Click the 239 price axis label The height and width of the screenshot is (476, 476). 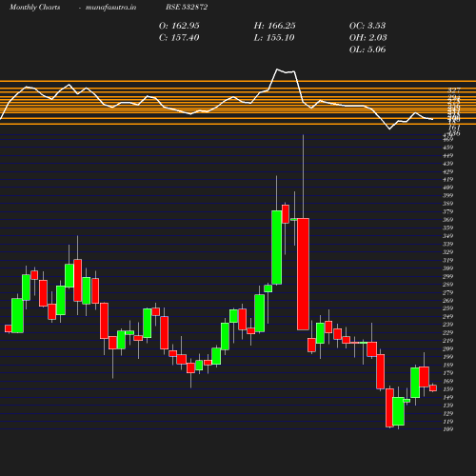pyautogui.click(x=447, y=325)
